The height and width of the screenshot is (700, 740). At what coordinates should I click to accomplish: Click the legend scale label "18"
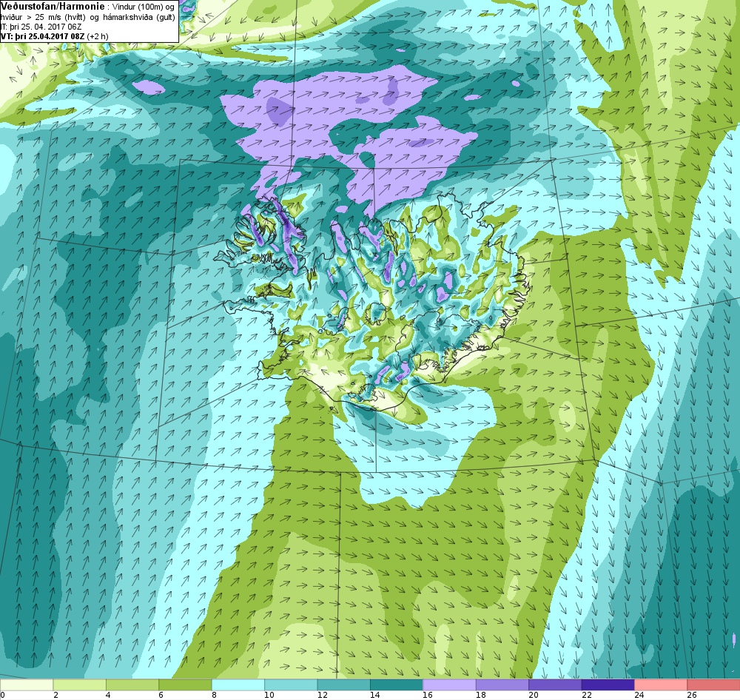(x=480, y=695)
